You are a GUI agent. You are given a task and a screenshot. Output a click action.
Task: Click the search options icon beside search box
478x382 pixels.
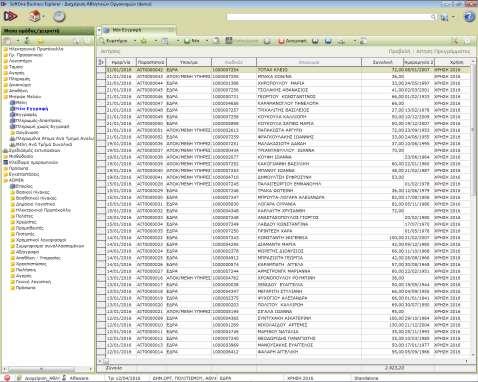point(444,17)
